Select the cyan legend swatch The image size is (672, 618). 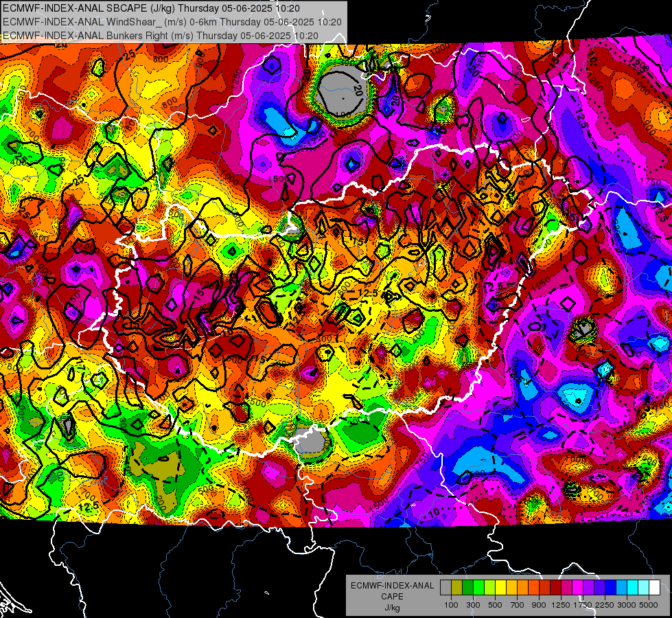pos(633,588)
